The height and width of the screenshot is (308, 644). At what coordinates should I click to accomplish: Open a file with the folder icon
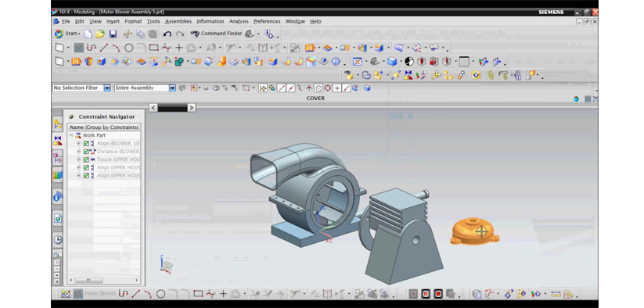(x=100, y=34)
